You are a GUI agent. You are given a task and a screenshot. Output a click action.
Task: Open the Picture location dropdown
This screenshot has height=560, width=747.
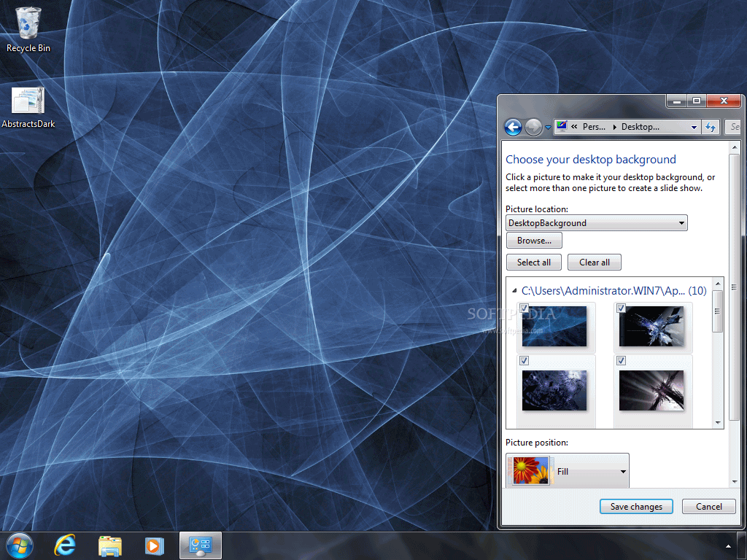pyautogui.click(x=597, y=223)
